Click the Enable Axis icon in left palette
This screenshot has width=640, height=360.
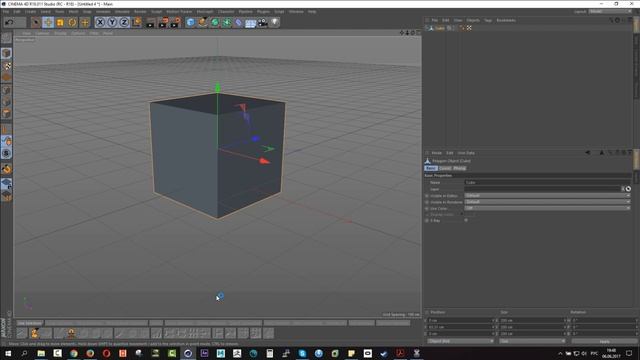point(6,130)
